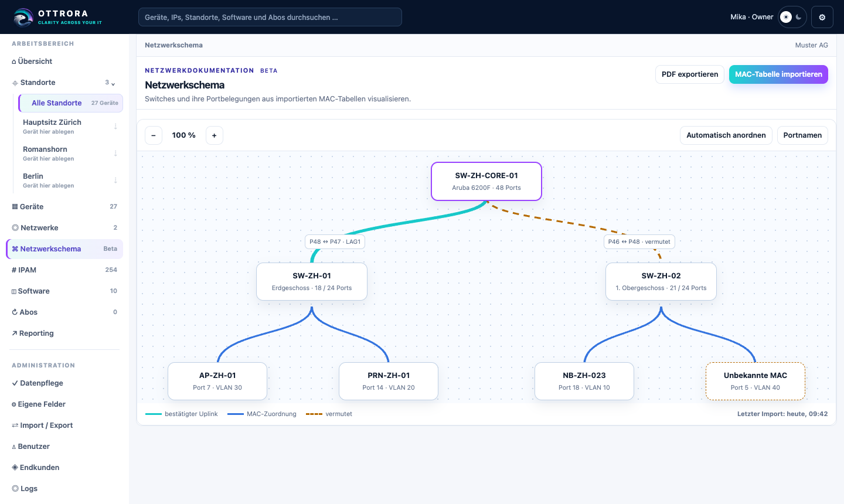
Task: Open settings via the gear icon
Action: pos(822,17)
